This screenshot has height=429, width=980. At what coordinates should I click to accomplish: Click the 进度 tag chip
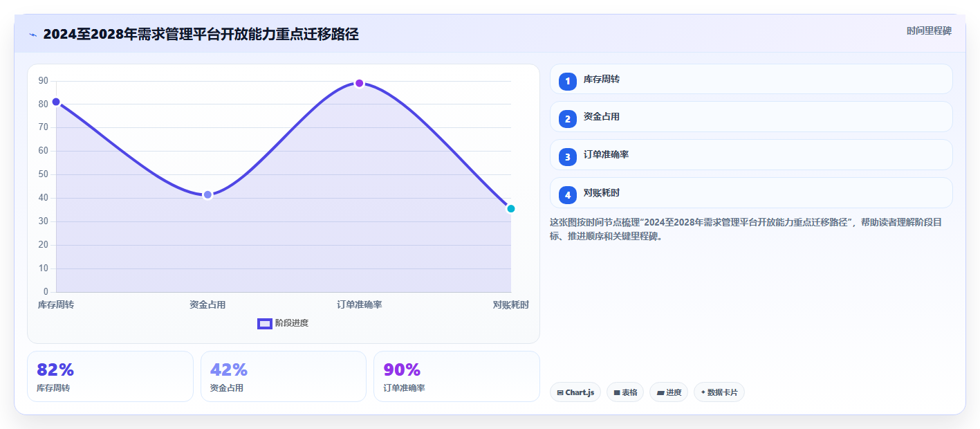coord(669,392)
